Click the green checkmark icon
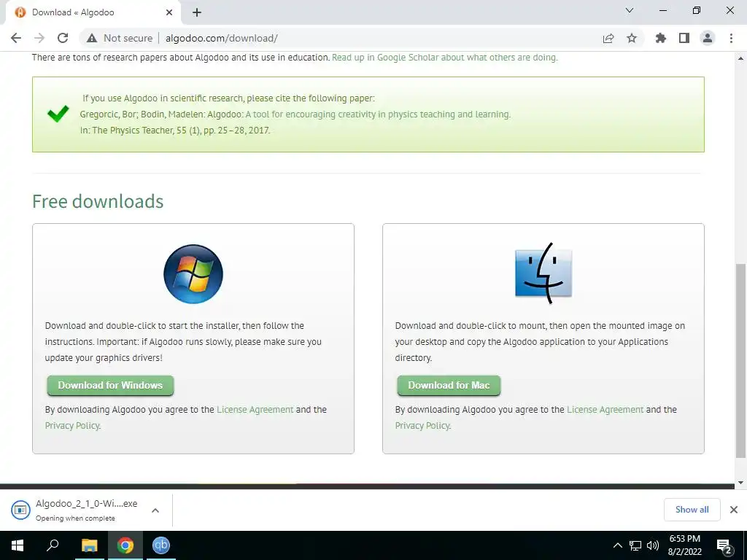The height and width of the screenshot is (560, 747). pyautogui.click(x=58, y=114)
